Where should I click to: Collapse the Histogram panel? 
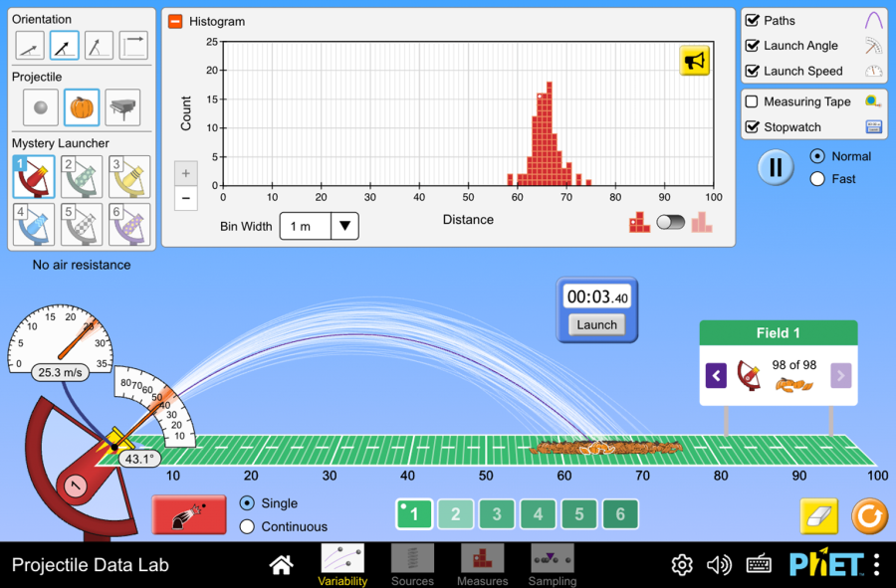[x=175, y=22]
